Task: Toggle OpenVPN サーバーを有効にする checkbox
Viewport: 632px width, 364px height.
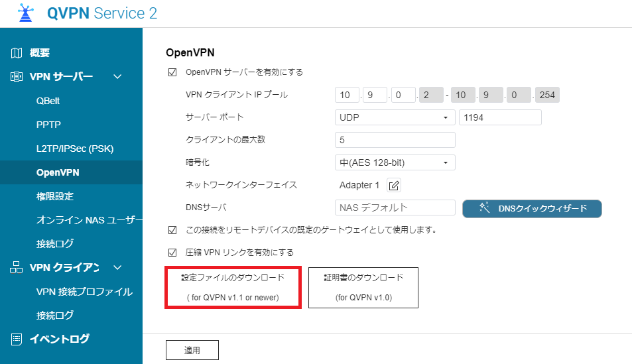Action: click(172, 72)
